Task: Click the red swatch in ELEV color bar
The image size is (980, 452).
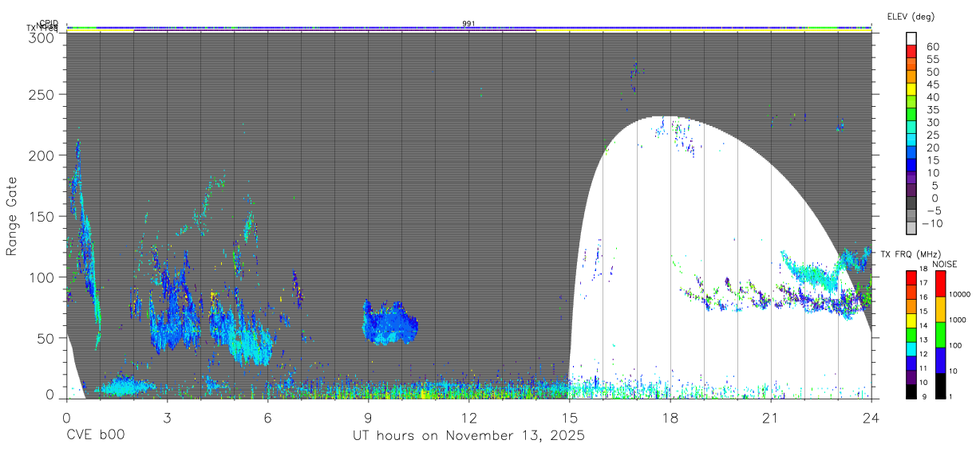Action: coord(911,51)
